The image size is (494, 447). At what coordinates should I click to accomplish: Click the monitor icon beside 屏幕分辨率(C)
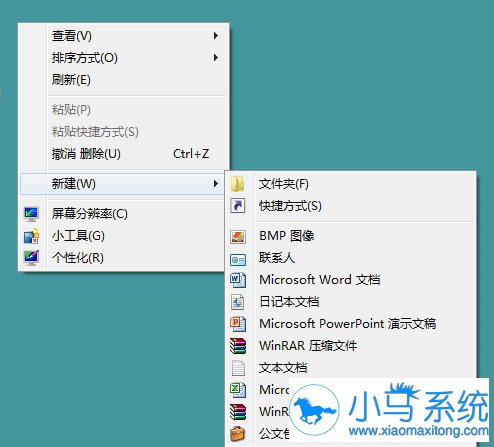click(31, 214)
